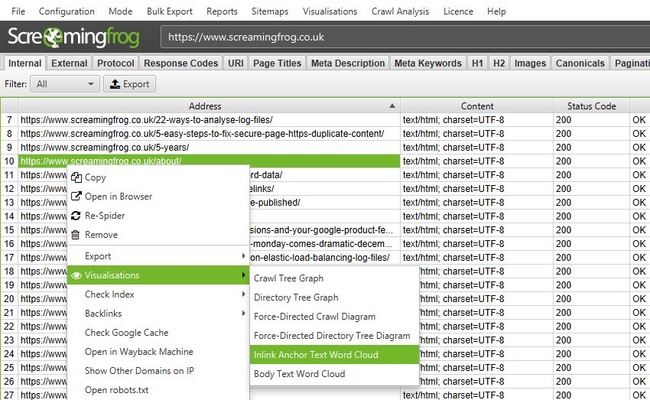Click the Export button upload icon
Viewport: 650px width, 400px height.
pyautogui.click(x=114, y=84)
